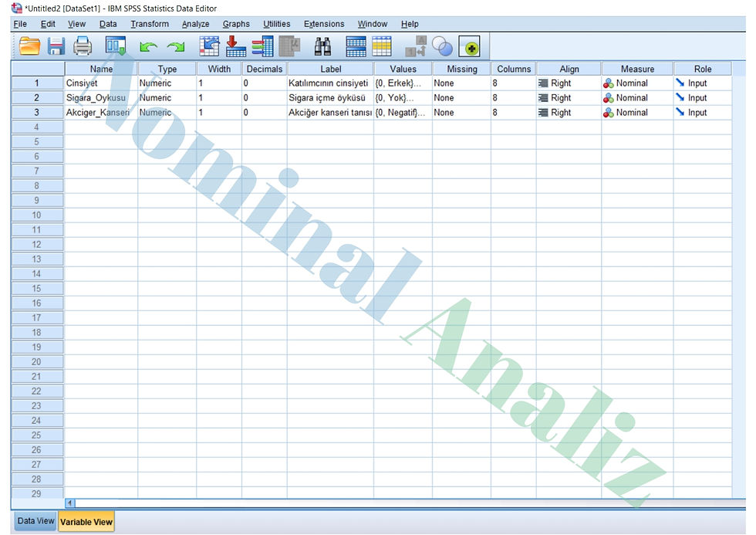Open the Recall recently used dialogs icon
This screenshot has height=535, width=756.
pos(116,46)
